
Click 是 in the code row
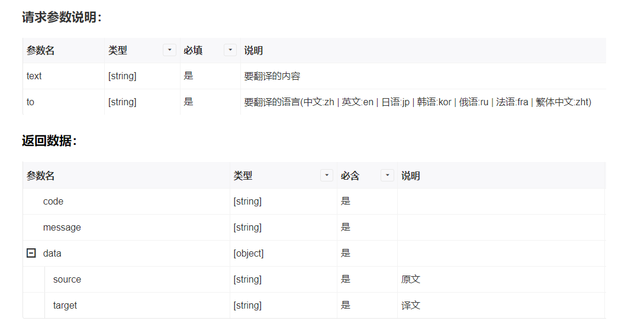(346, 201)
